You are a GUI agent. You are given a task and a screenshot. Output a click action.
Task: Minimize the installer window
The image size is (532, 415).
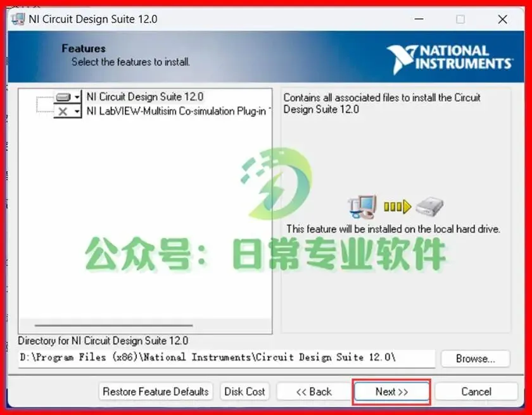coord(419,19)
